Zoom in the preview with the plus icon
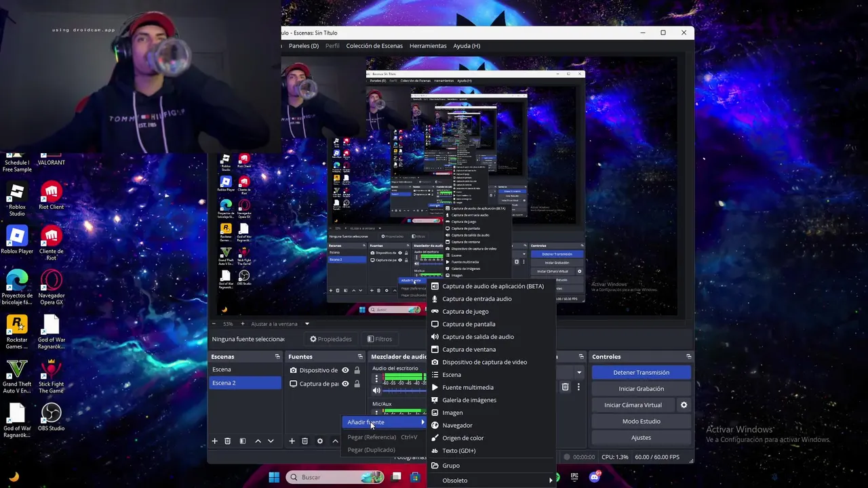This screenshot has width=868, height=488. pos(242,324)
